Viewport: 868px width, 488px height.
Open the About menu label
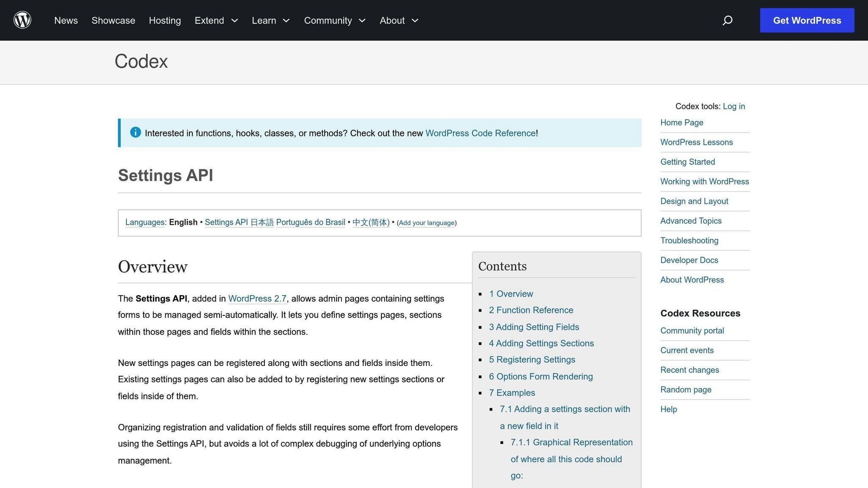tap(392, 20)
